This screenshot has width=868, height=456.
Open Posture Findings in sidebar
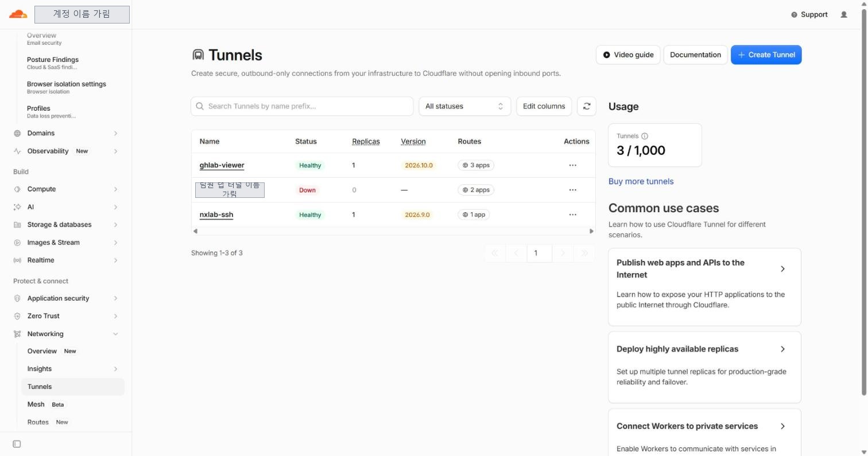point(53,63)
